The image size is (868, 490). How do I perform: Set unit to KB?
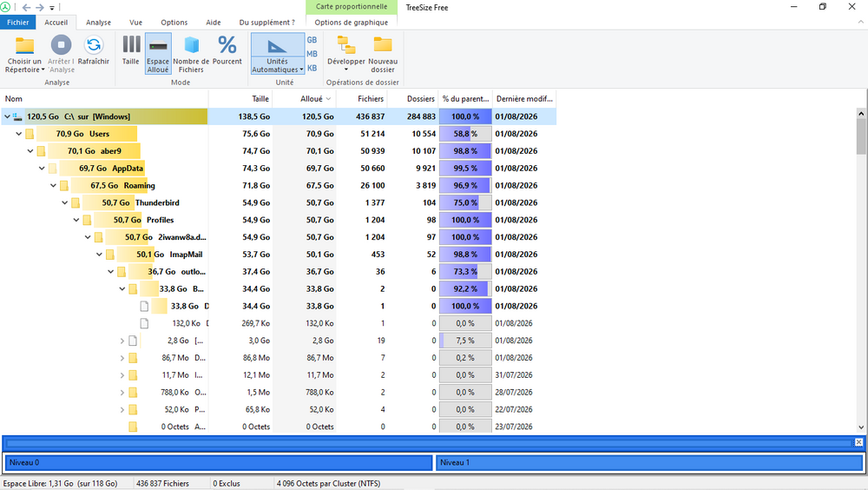[x=312, y=68]
